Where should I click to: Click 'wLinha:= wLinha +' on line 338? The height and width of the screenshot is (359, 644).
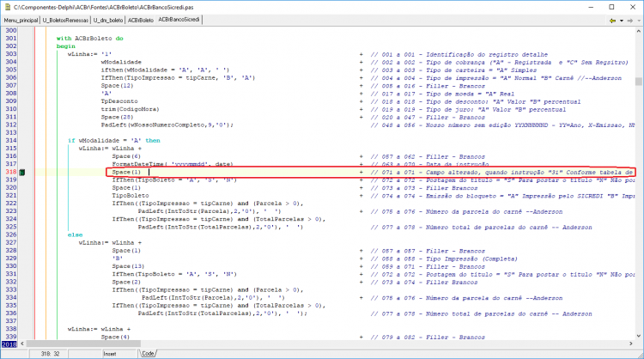(99, 330)
